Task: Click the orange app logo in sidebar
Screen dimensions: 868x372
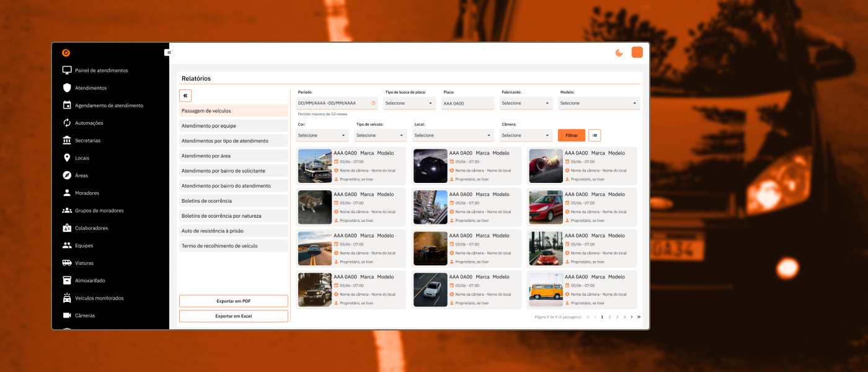Action: 66,53
